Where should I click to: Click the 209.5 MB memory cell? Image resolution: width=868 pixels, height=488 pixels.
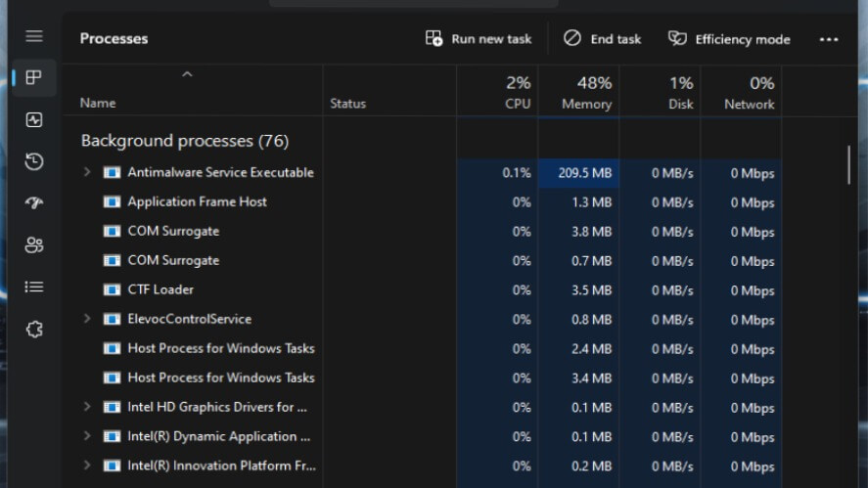579,173
